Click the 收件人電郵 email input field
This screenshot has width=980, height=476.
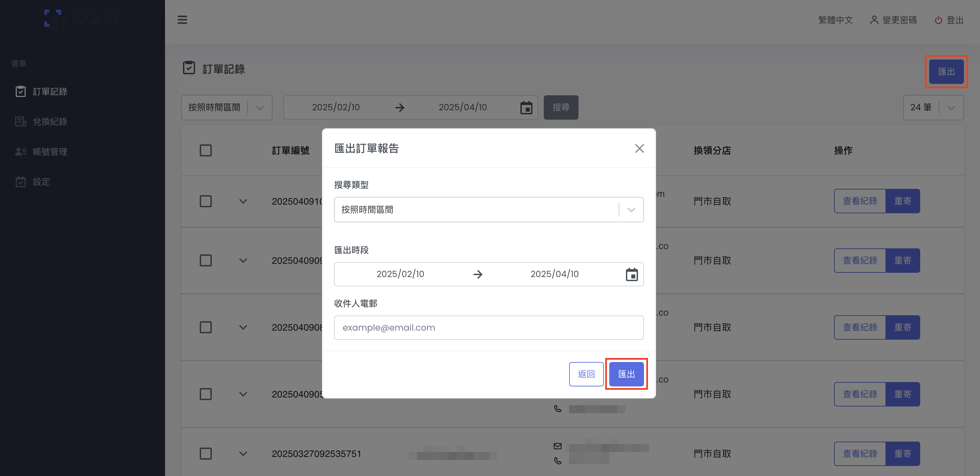[488, 328]
